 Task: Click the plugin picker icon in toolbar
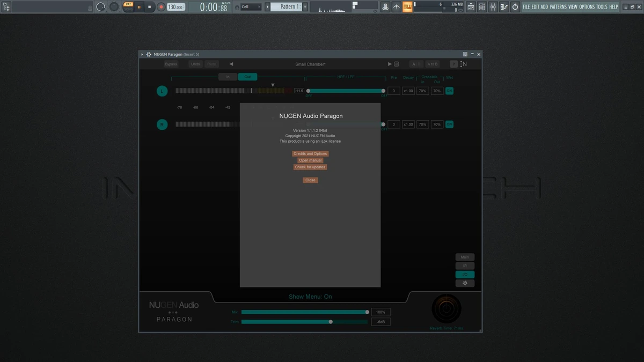click(x=397, y=7)
